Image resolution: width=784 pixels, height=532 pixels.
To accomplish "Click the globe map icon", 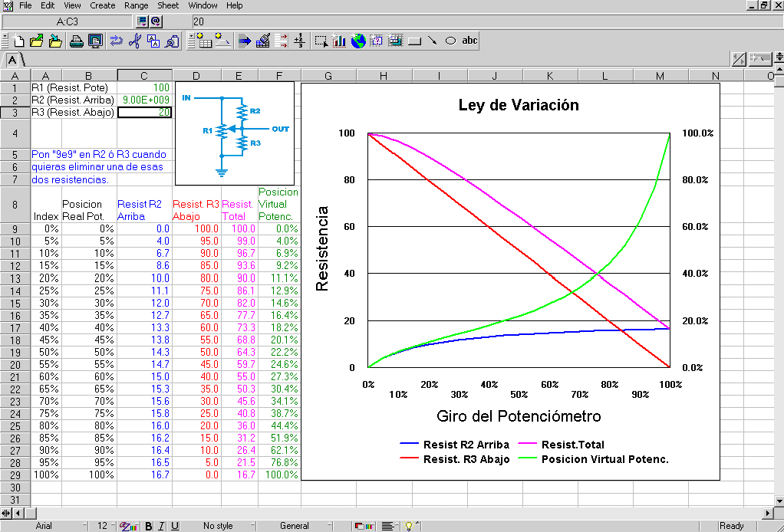I will pos(357,41).
